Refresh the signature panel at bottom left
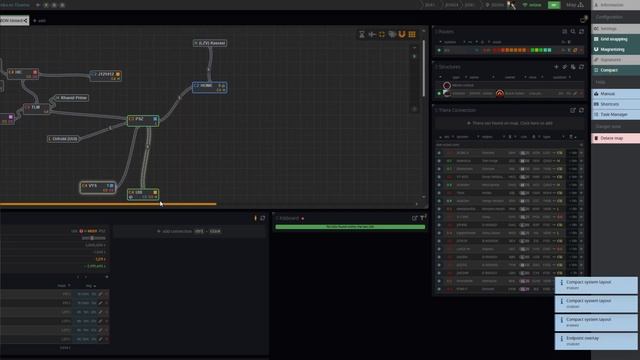640x360 pixels. click(263, 218)
